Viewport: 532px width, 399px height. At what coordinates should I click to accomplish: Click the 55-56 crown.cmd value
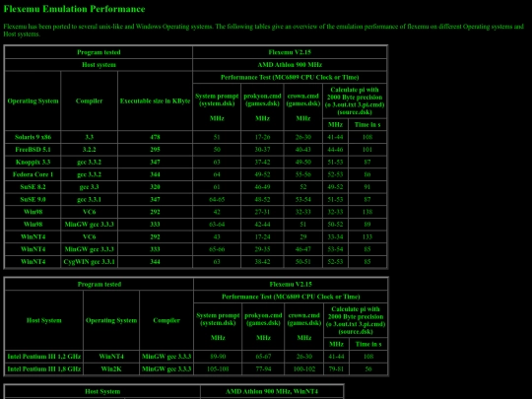click(303, 174)
